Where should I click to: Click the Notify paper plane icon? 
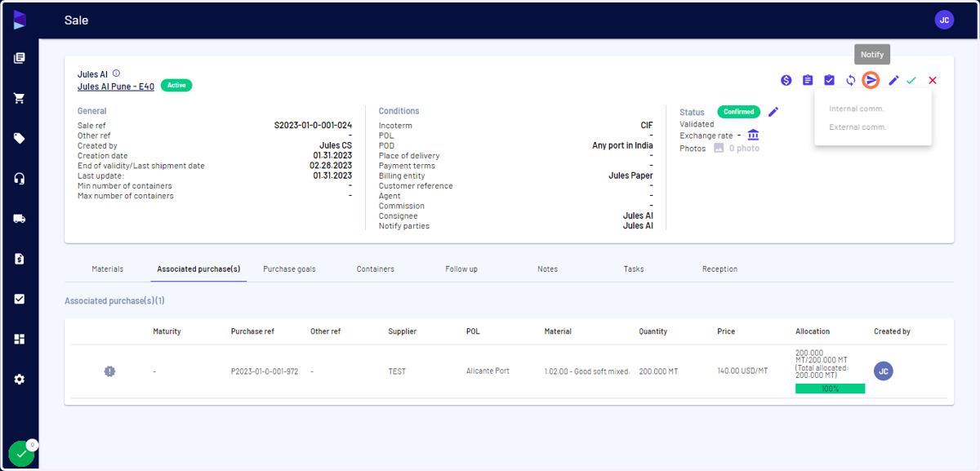(871, 80)
